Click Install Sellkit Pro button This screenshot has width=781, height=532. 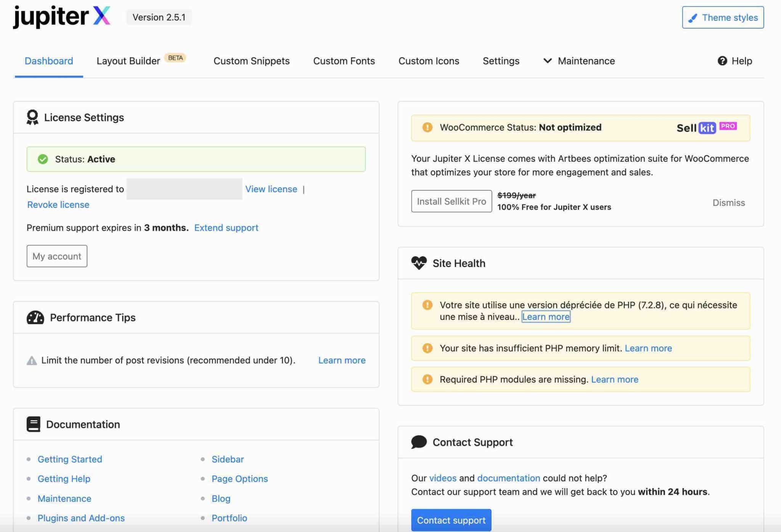pyautogui.click(x=452, y=201)
